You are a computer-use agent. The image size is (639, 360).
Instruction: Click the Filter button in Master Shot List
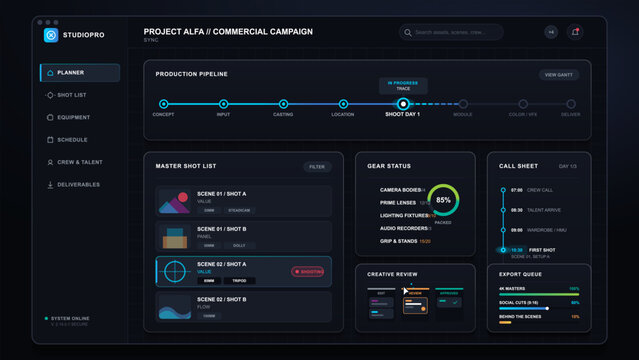[x=317, y=167]
